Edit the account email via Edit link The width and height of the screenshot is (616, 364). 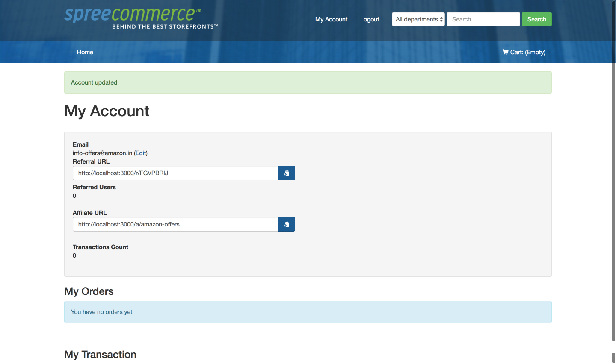[141, 153]
